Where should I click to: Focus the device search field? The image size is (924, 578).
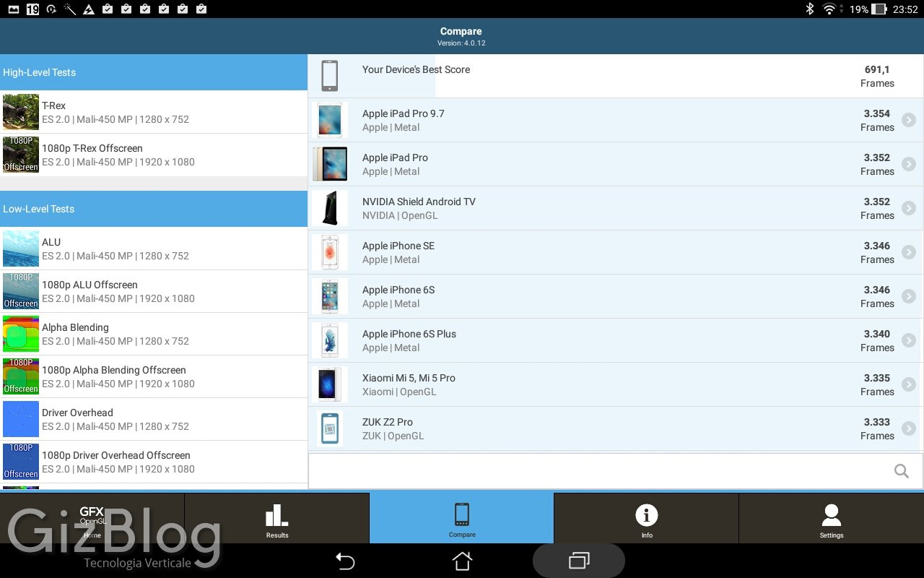[x=616, y=471]
